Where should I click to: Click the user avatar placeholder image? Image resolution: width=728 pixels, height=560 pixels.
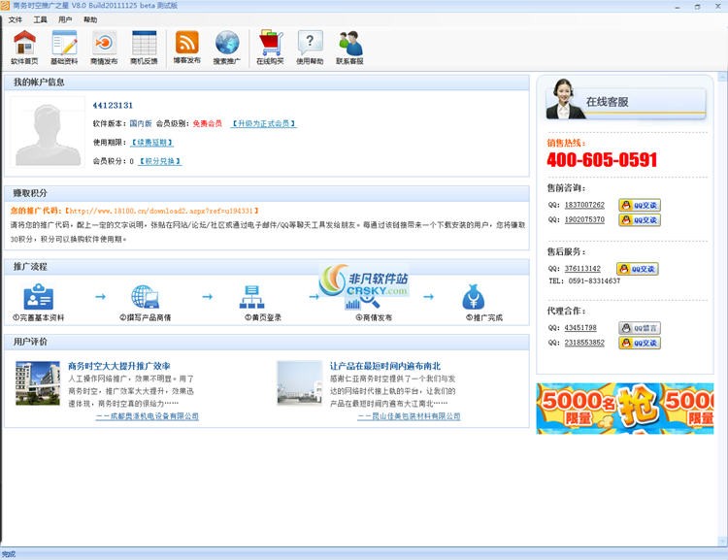pos(48,132)
